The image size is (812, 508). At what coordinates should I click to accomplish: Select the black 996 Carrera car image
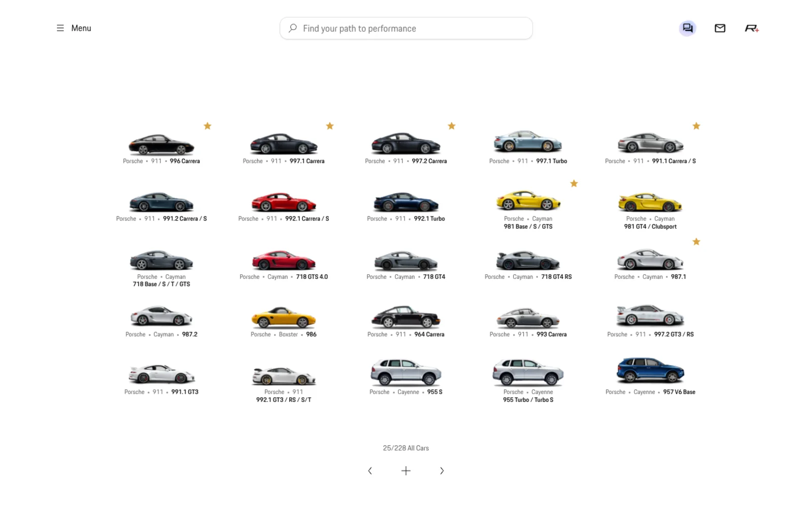pyautogui.click(x=161, y=144)
